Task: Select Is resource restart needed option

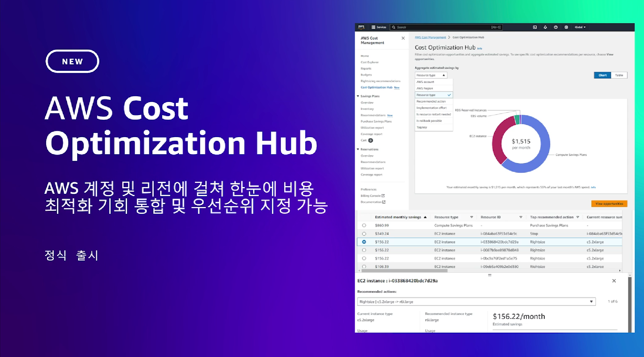Action: coord(433,114)
